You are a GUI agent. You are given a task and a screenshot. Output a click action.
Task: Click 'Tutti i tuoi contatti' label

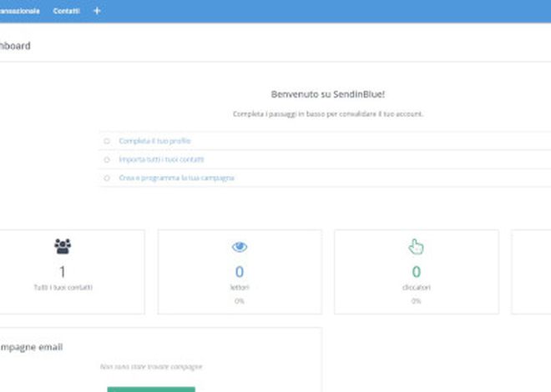tap(63, 288)
